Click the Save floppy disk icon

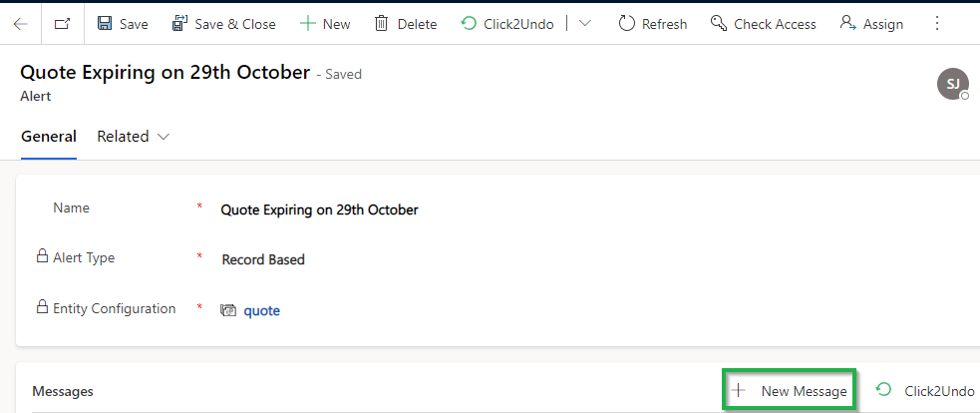[105, 24]
